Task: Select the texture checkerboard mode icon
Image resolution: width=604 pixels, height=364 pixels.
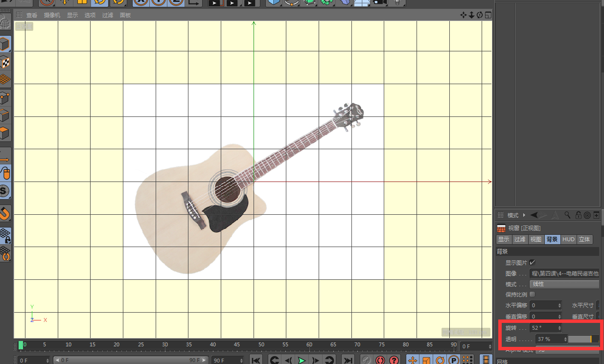Action: click(x=5, y=62)
